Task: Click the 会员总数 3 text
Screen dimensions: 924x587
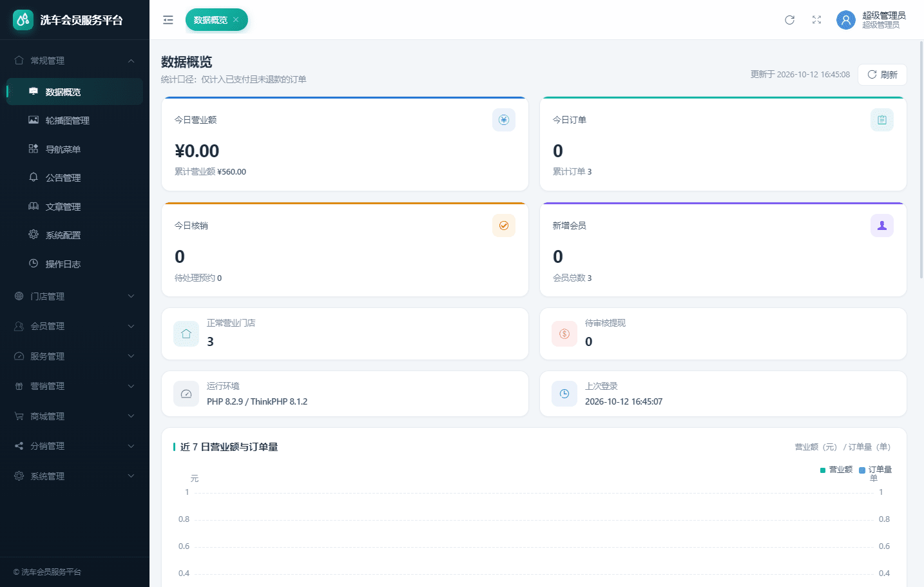Action: click(572, 278)
